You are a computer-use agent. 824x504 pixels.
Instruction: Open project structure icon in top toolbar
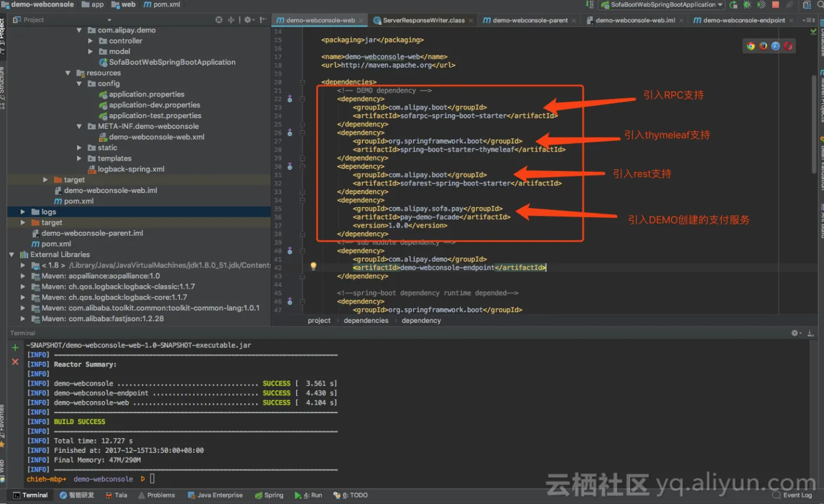(806, 5)
